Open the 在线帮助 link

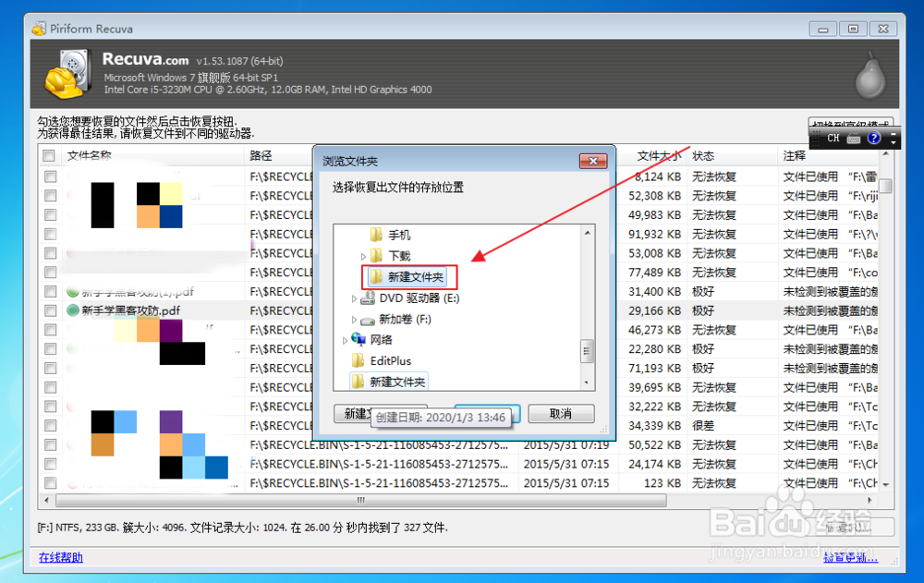click(61, 557)
